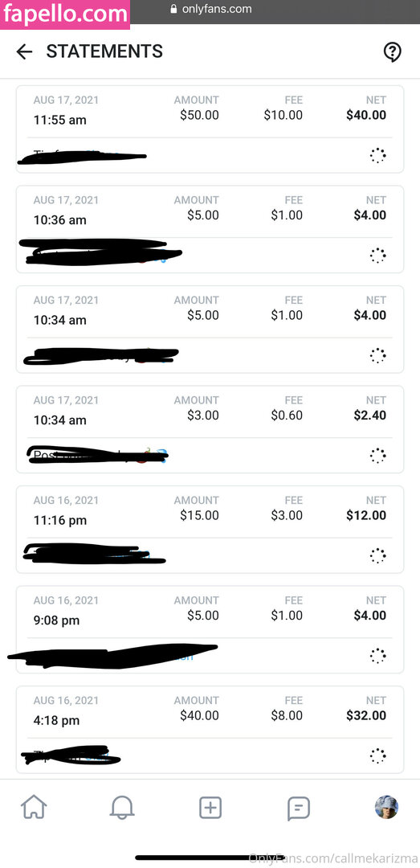Click pending status icon on 9:08 pm entry
This screenshot has width=420, height=868.
coord(378,656)
